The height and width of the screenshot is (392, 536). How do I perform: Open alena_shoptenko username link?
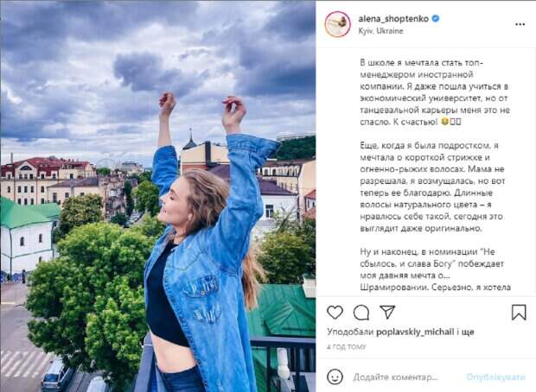pyautogui.click(x=393, y=19)
